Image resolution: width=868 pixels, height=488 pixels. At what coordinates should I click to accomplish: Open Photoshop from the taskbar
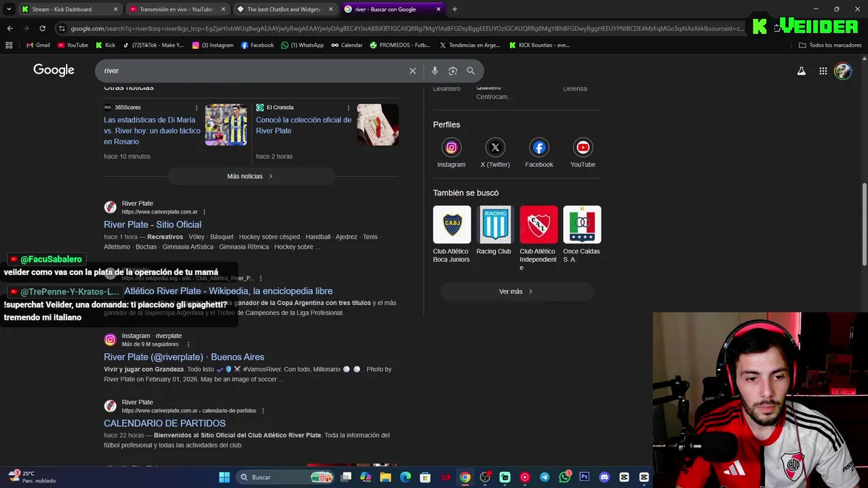pos(585,477)
